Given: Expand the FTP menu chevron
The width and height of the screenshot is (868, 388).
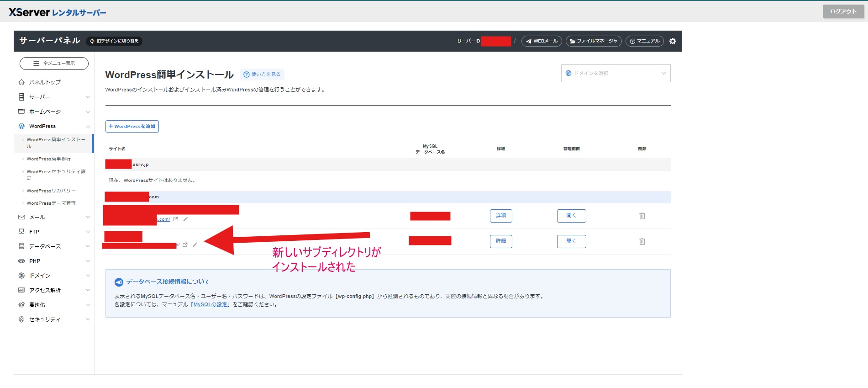Looking at the screenshot, I should coord(88,232).
